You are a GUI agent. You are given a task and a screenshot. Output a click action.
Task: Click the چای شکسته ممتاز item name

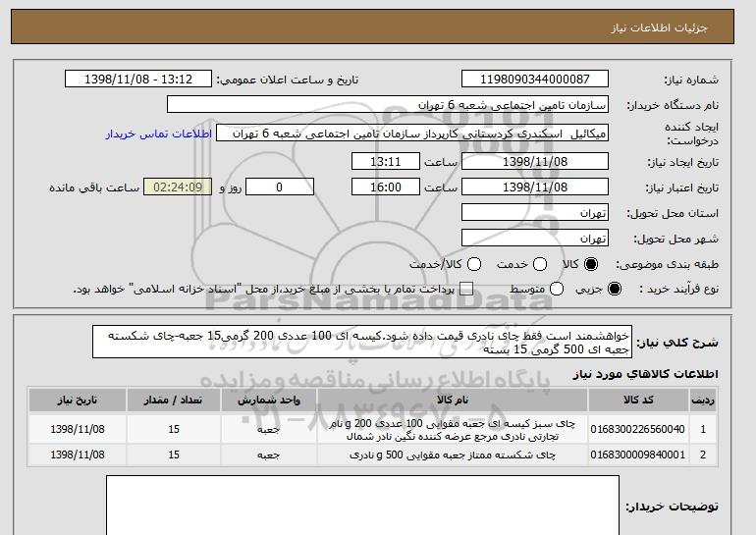click(x=453, y=455)
